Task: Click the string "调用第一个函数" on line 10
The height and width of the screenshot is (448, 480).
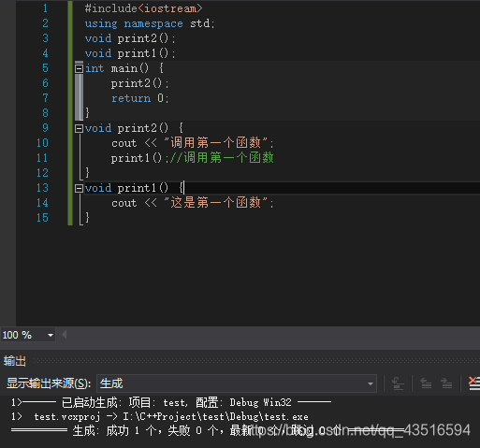Action: (x=216, y=143)
